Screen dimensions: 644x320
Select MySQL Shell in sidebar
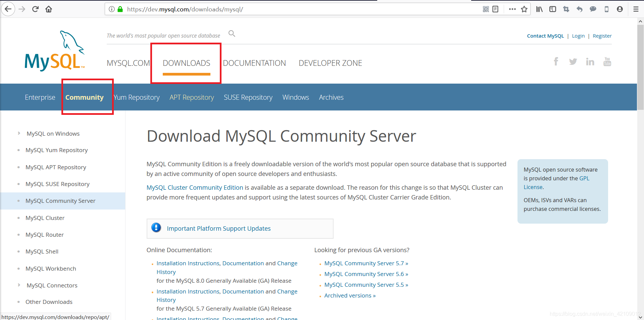(42, 252)
